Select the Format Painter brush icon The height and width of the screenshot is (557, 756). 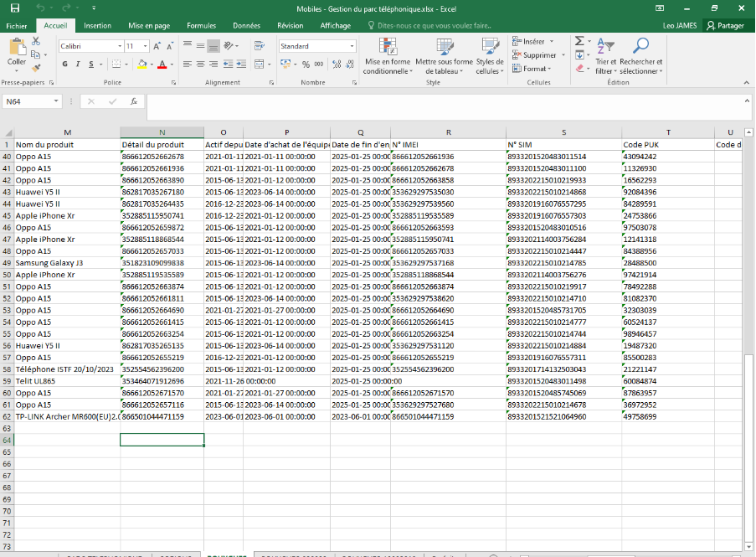[36, 66]
